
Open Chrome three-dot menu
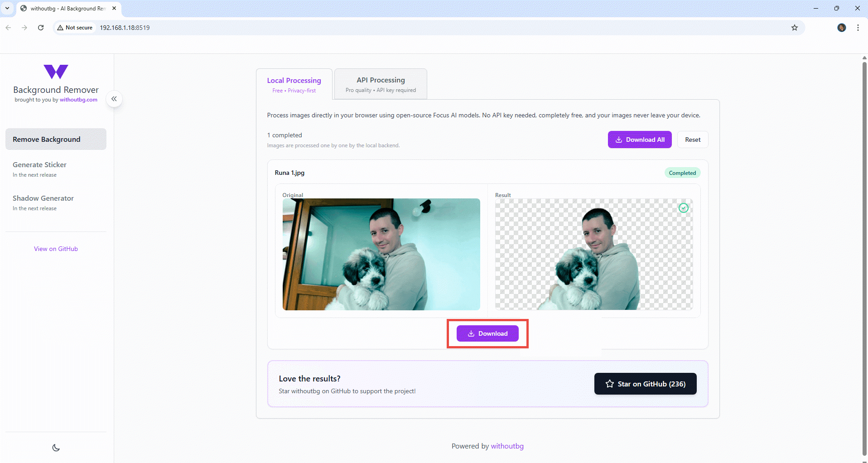click(858, 28)
